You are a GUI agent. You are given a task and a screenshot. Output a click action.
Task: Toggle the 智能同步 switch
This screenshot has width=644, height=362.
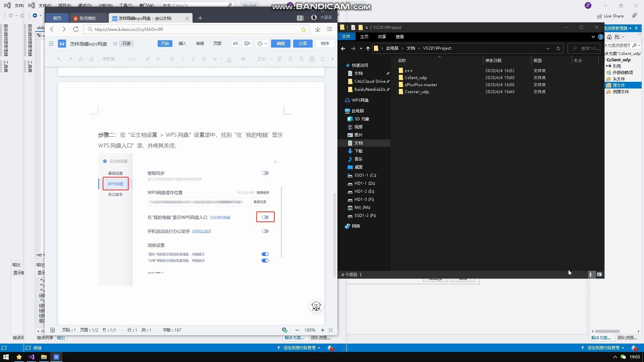point(265,173)
